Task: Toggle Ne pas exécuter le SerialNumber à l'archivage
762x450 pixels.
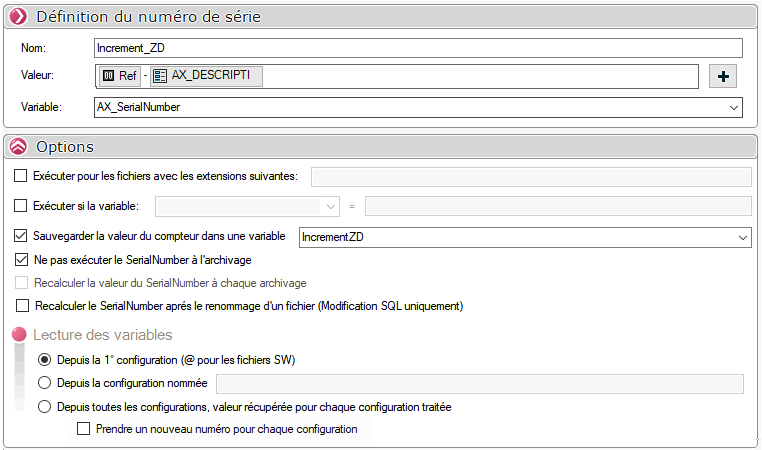Action: [22, 260]
